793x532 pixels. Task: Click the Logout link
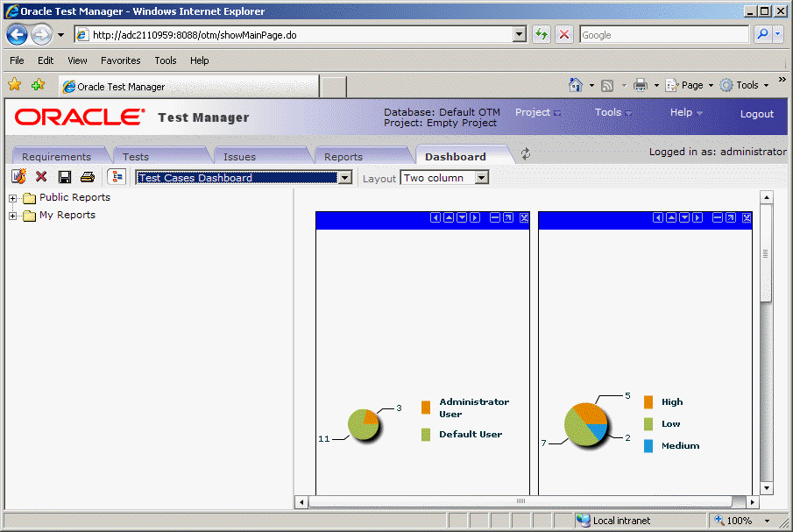pyautogui.click(x=756, y=114)
